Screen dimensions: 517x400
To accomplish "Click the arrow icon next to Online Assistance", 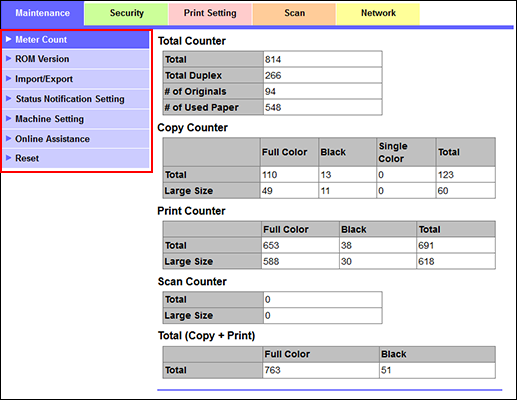I will click(9, 138).
